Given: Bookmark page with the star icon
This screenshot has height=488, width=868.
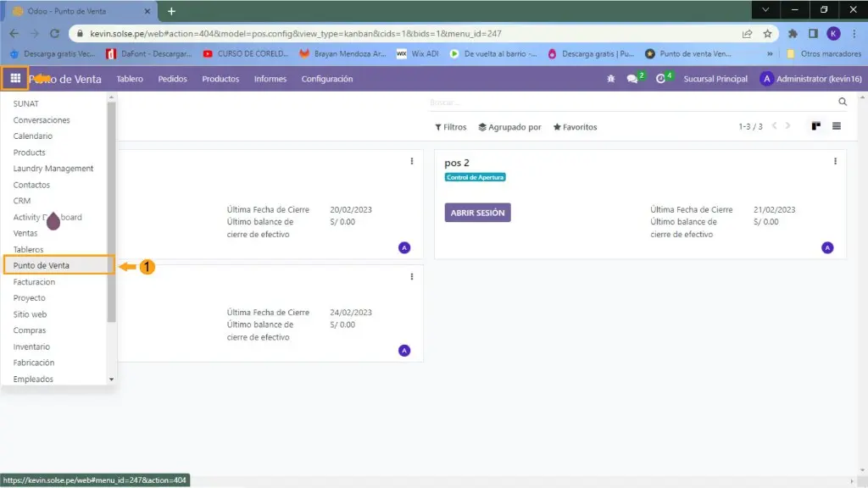Looking at the screenshot, I should click(x=767, y=34).
